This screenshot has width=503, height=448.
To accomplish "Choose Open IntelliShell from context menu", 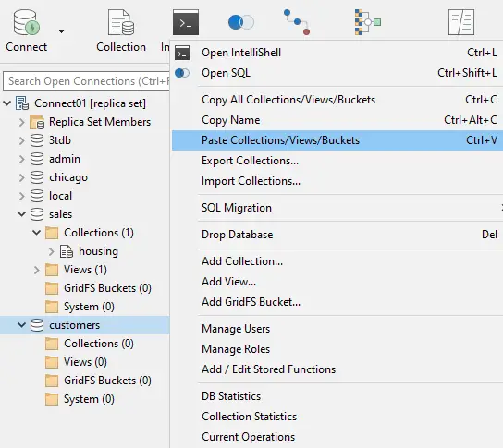I will 337,53.
